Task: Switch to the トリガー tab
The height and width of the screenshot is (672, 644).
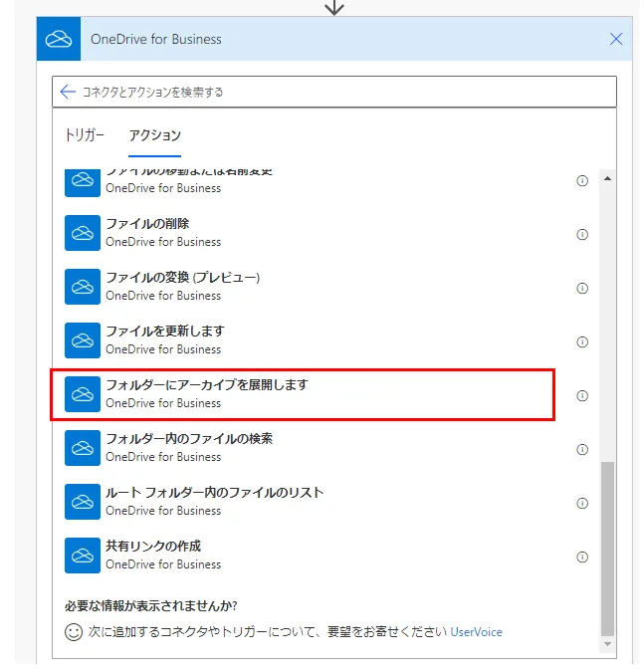Action: point(85,135)
